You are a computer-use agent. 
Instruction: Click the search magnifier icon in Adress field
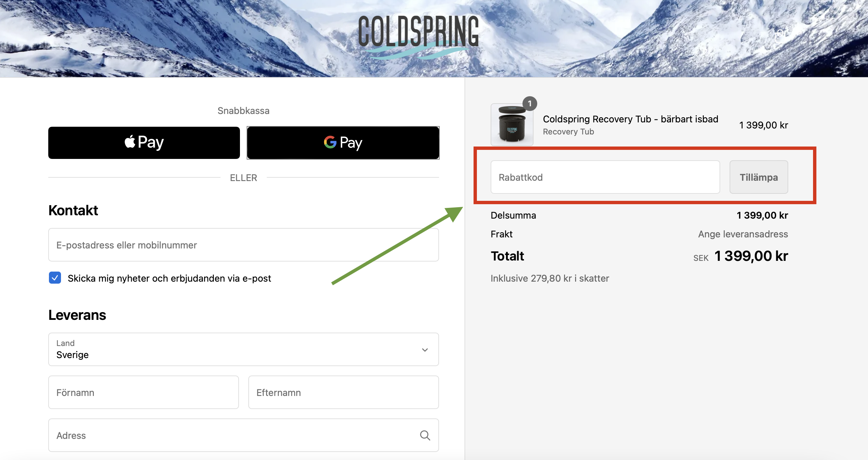pos(425,436)
